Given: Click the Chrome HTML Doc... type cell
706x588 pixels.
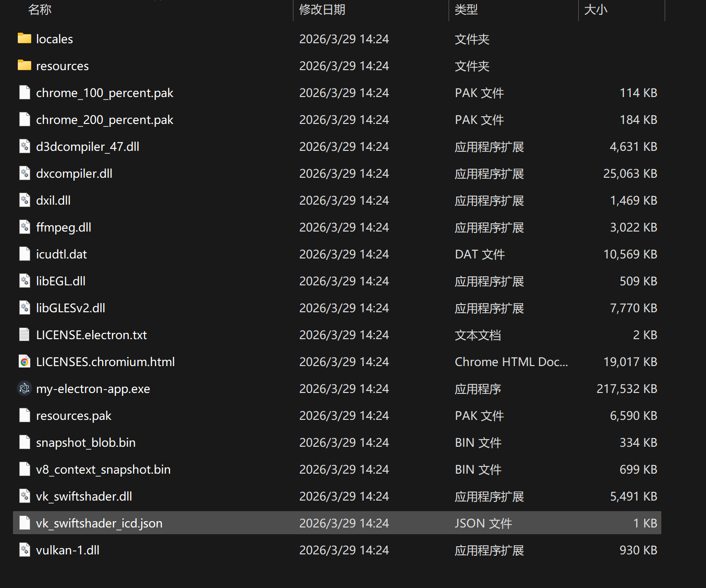Looking at the screenshot, I should pyautogui.click(x=511, y=362).
